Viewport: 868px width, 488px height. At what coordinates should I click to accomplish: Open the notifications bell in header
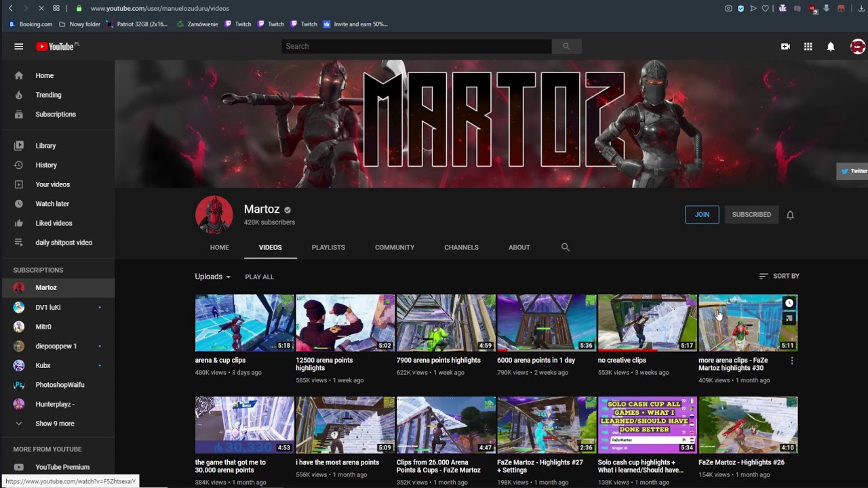831,47
